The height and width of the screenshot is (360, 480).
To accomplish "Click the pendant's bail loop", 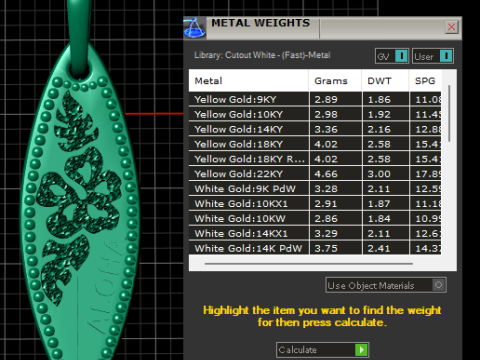I will tap(80, 37).
